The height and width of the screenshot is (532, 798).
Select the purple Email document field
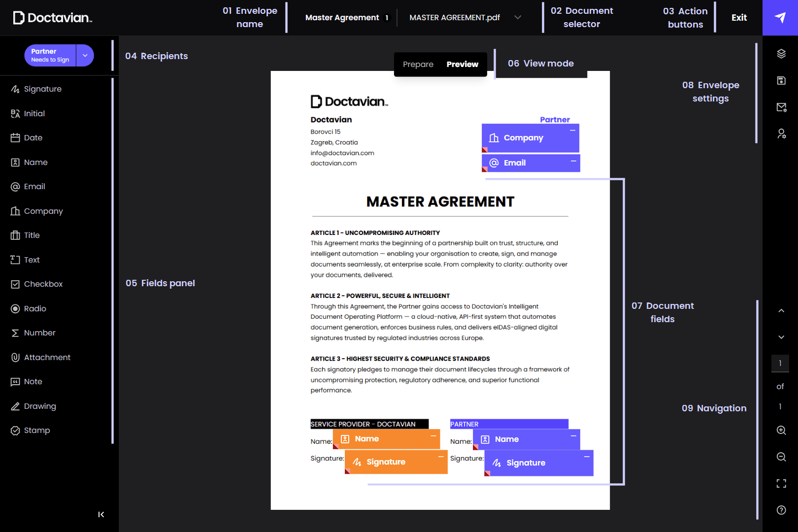tap(531, 163)
